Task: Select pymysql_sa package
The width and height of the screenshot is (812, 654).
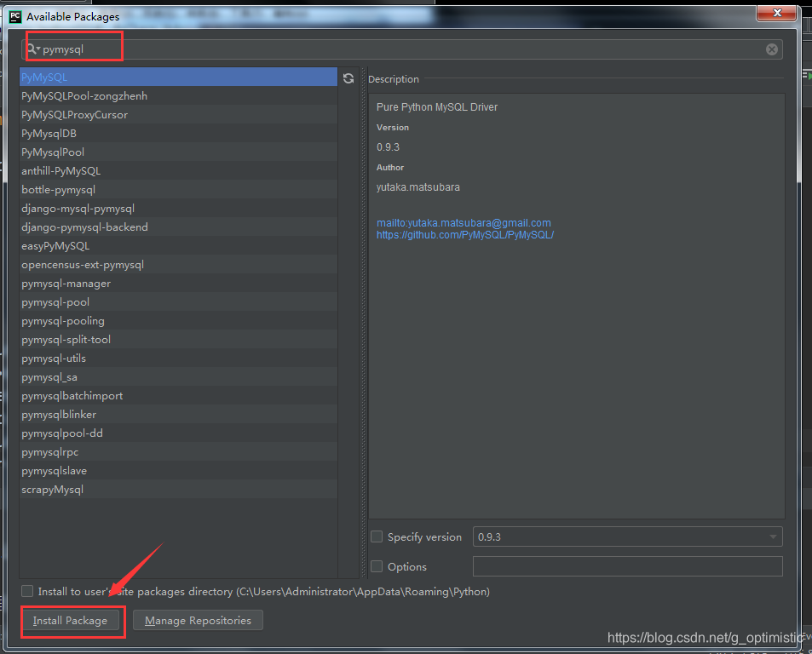Action: point(179,377)
